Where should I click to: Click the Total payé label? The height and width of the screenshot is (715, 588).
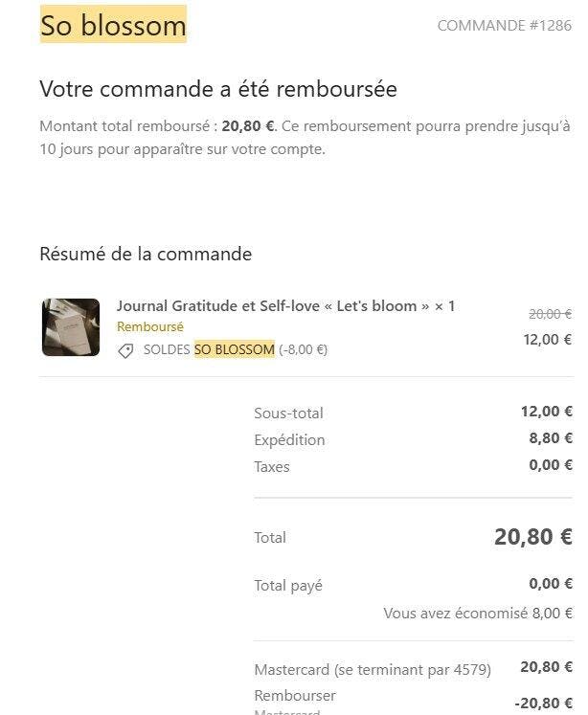[x=287, y=586]
